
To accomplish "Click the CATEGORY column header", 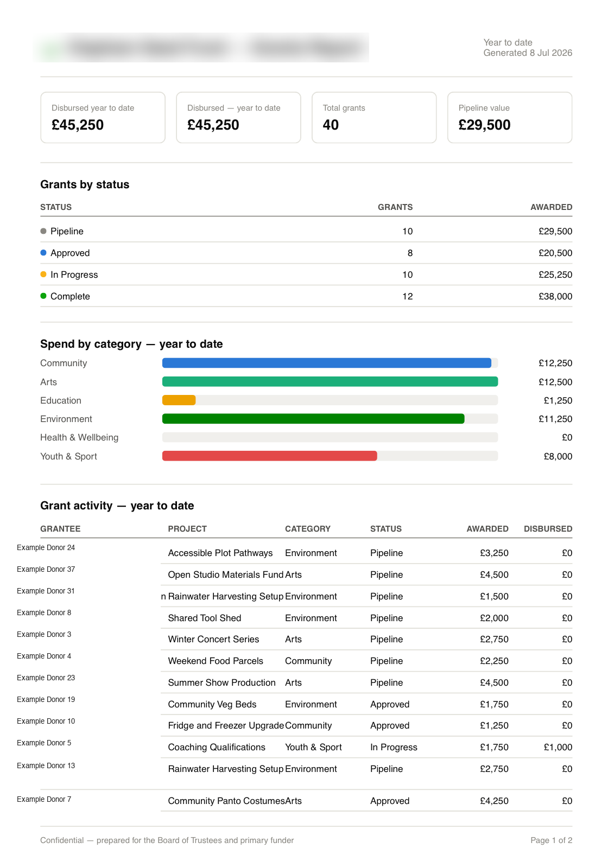I will [x=308, y=529].
